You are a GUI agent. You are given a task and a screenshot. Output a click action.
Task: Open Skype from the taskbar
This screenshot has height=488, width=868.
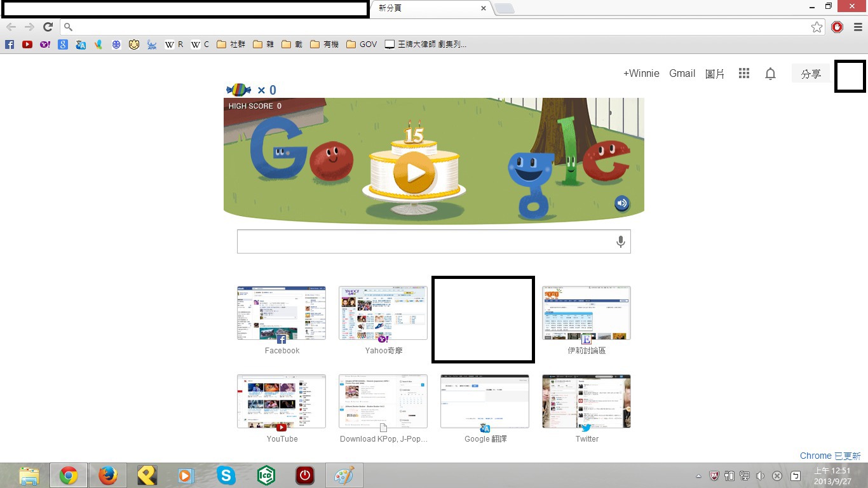point(226,475)
